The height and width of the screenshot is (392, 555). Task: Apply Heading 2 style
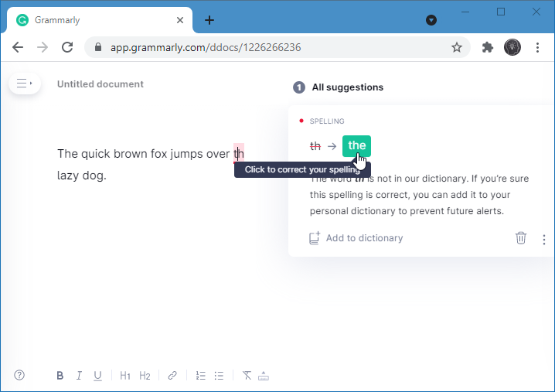[x=145, y=375]
